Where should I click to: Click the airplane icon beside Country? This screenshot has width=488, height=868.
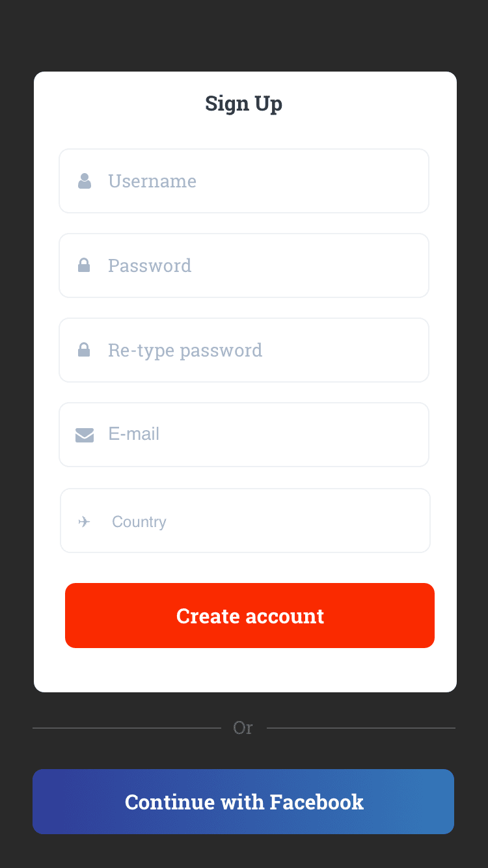point(84,522)
